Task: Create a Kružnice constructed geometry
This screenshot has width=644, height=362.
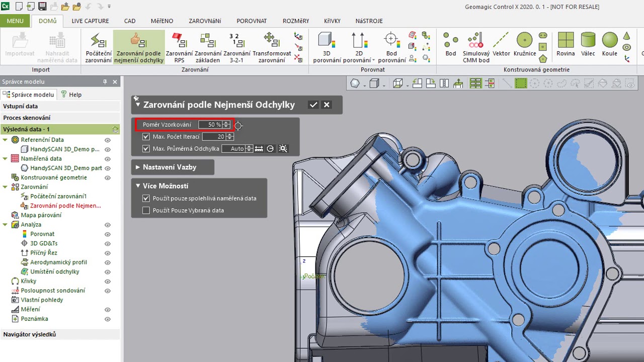Action: coord(524,45)
